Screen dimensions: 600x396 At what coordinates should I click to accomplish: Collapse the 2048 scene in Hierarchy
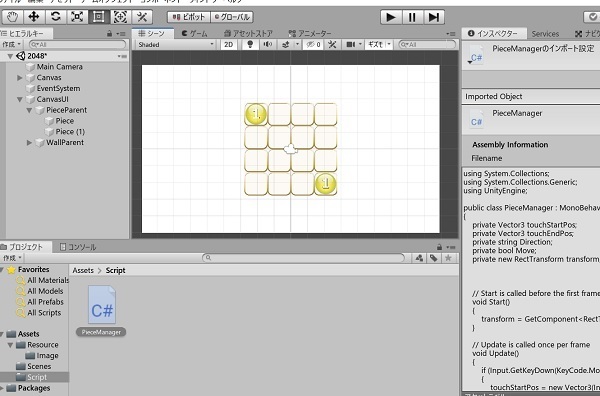click(10, 56)
